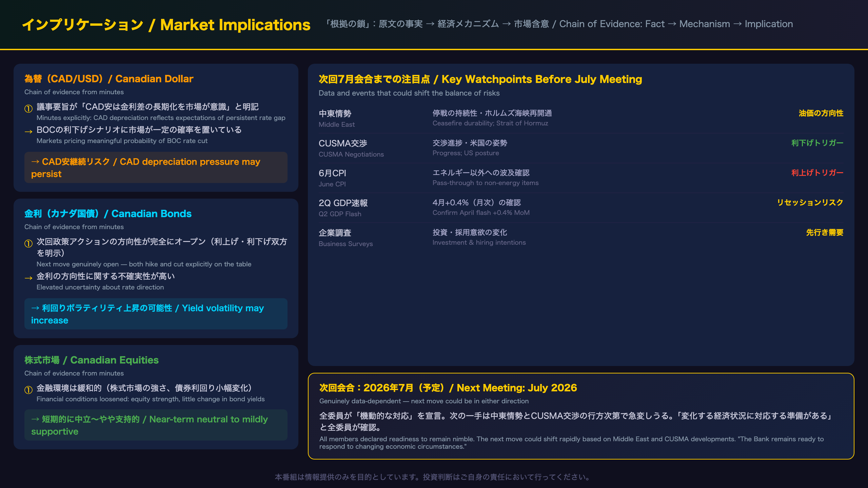Click the '中東情勢' row label
Image resolution: width=868 pixels, height=488 pixels.
point(335,114)
